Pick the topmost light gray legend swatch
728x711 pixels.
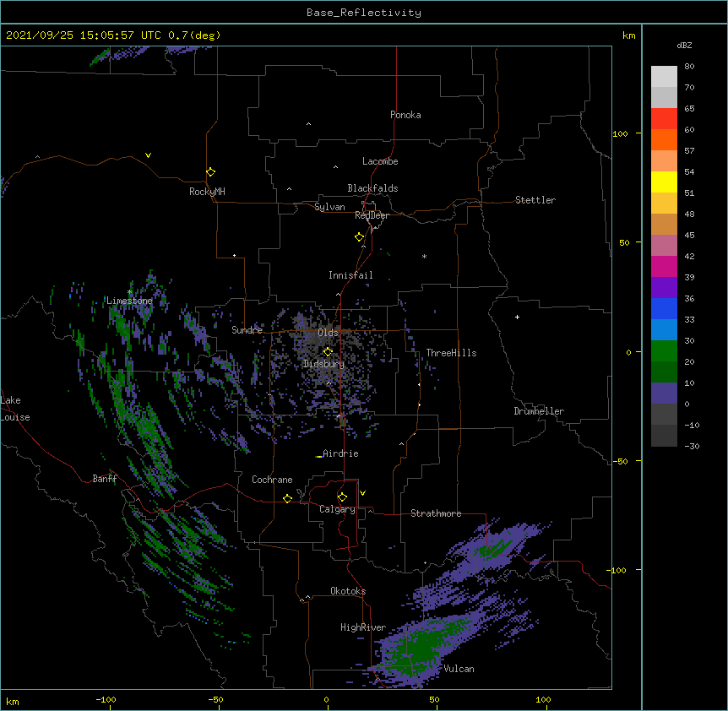[664, 77]
